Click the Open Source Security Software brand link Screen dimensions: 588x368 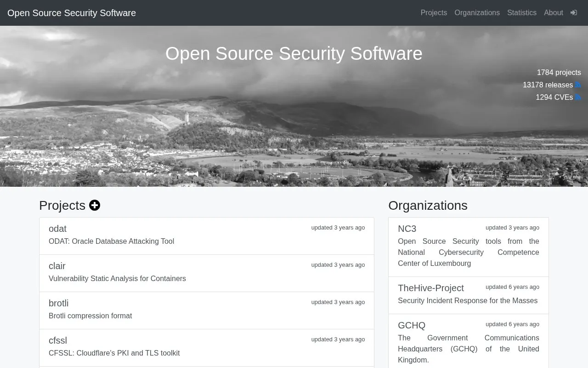(72, 13)
